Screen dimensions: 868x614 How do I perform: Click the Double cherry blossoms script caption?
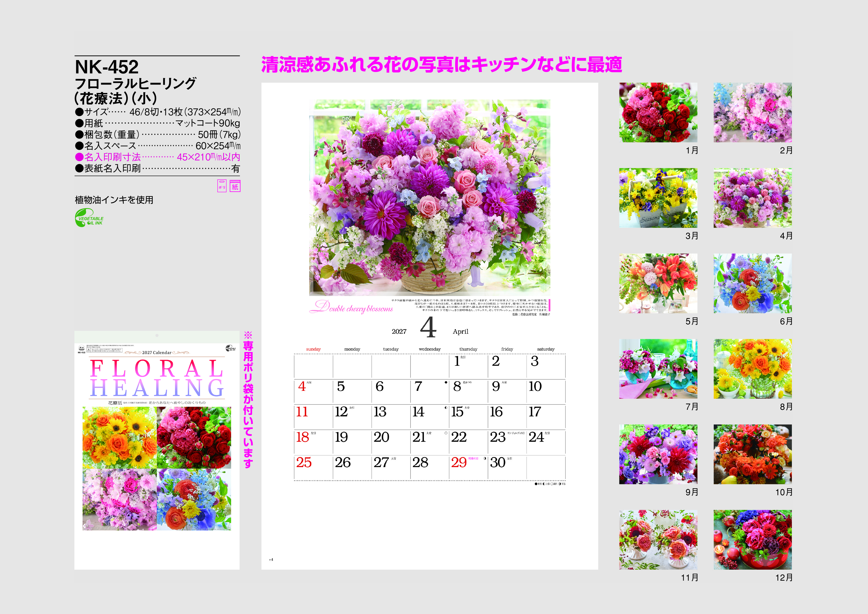tap(351, 307)
